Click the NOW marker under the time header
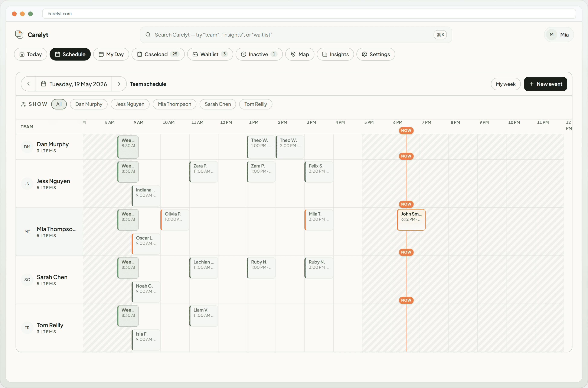This screenshot has height=388, width=588. (x=406, y=130)
